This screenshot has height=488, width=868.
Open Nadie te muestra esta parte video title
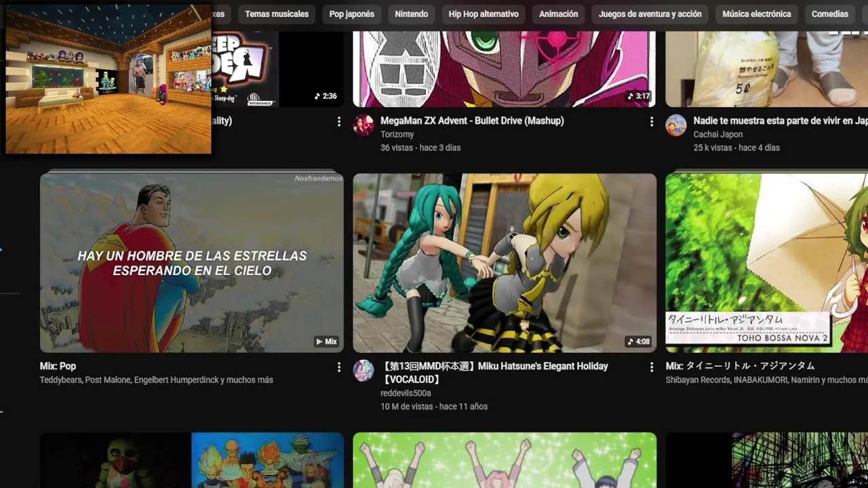click(x=781, y=121)
